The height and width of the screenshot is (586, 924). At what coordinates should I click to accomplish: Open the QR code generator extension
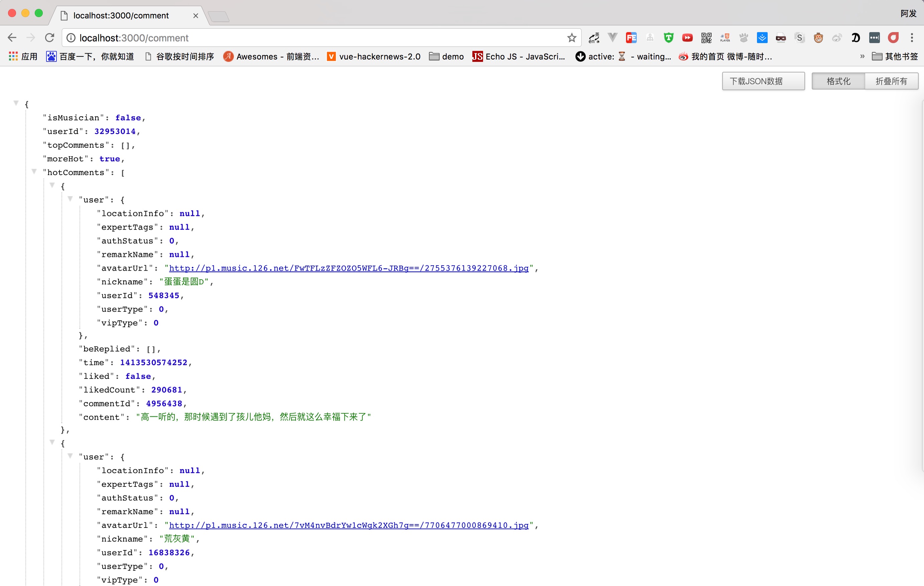[x=706, y=38]
